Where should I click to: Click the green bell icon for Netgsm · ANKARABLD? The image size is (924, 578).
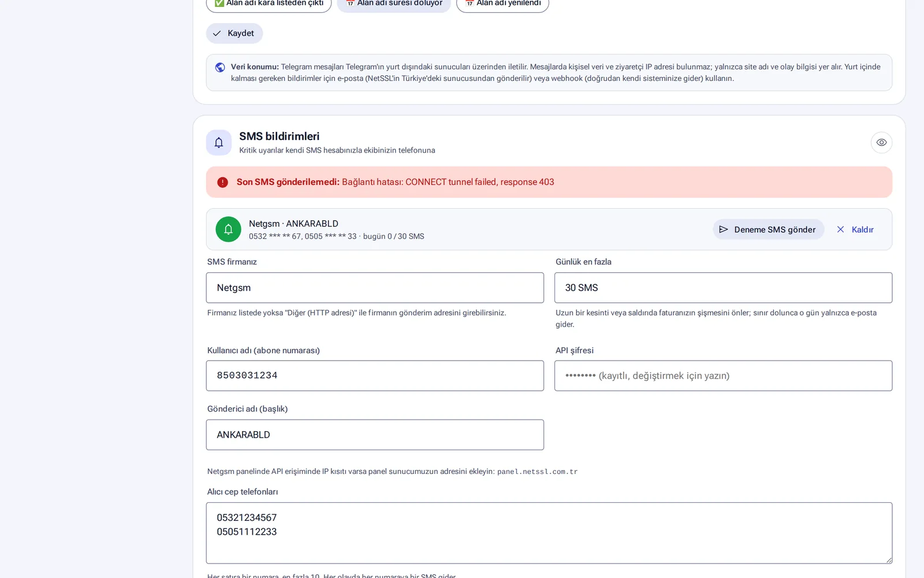tap(228, 229)
